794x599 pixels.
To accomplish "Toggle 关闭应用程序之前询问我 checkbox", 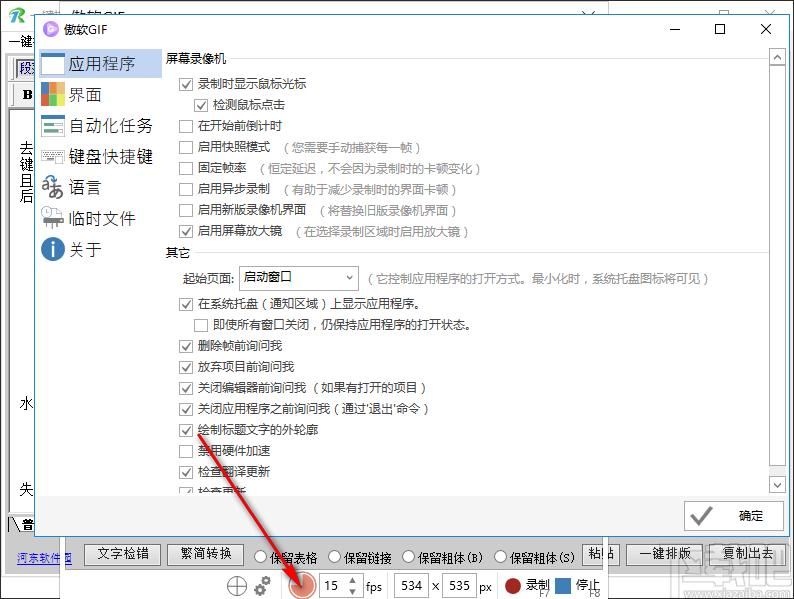I will coord(186,409).
